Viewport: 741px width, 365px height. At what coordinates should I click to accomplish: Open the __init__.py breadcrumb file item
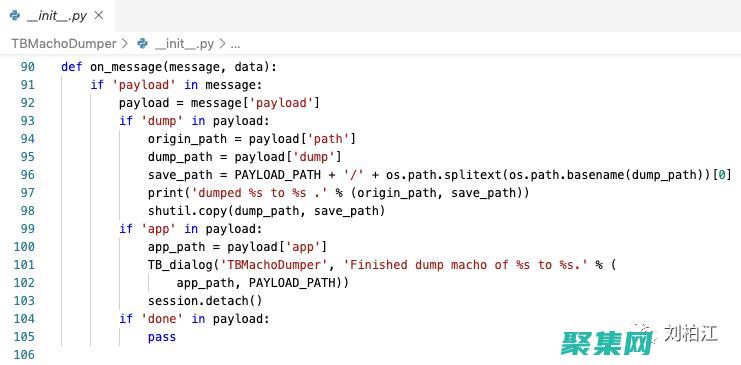pos(184,44)
